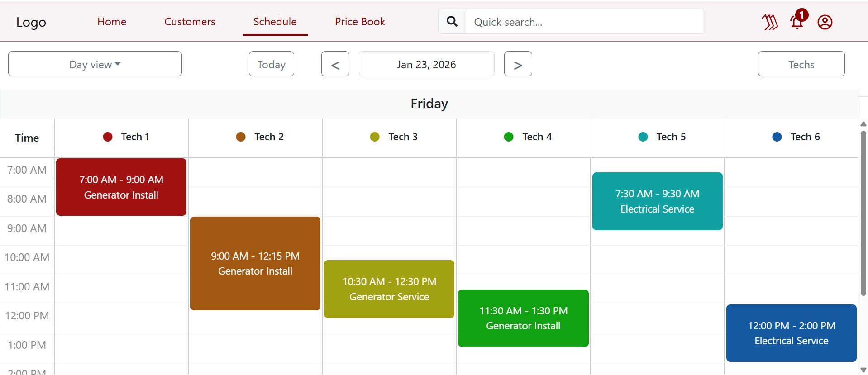Navigate to the Home tab

click(112, 22)
